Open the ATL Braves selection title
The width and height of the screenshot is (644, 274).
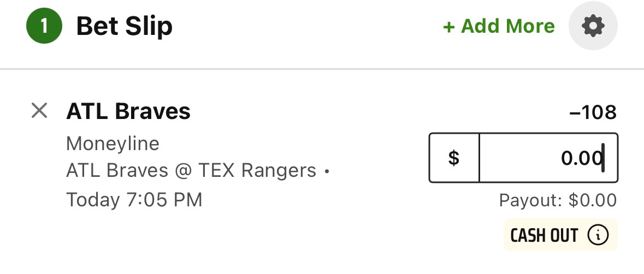coord(128,111)
